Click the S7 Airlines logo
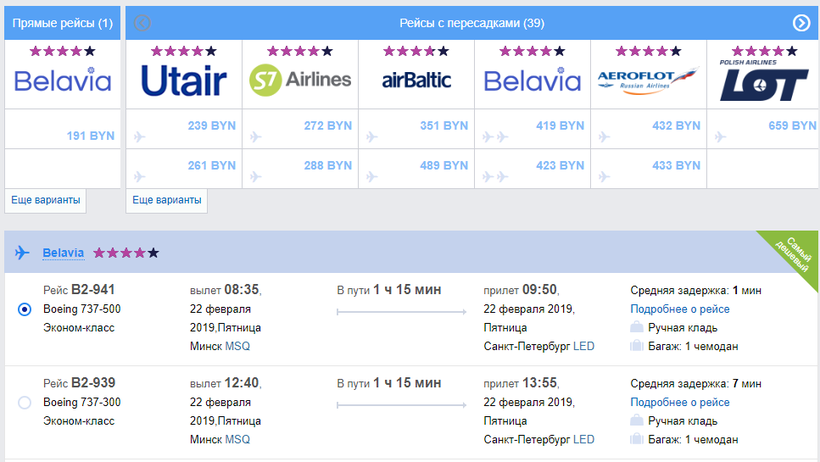820x462 pixels. click(301, 80)
